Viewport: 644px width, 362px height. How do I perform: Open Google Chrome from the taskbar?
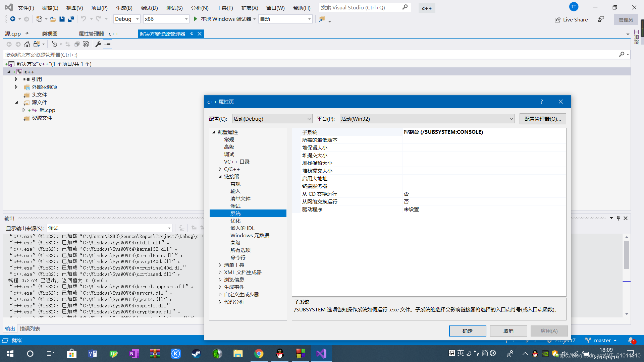pyautogui.click(x=259, y=354)
